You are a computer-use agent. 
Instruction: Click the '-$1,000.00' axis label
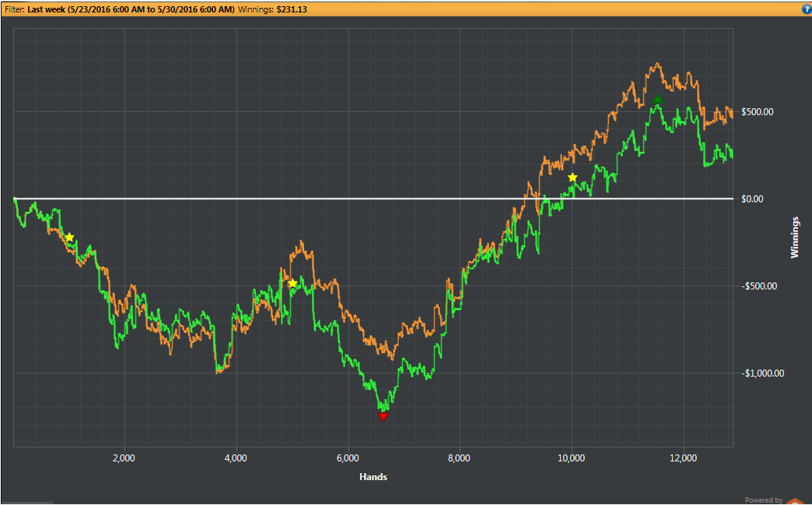tap(763, 373)
